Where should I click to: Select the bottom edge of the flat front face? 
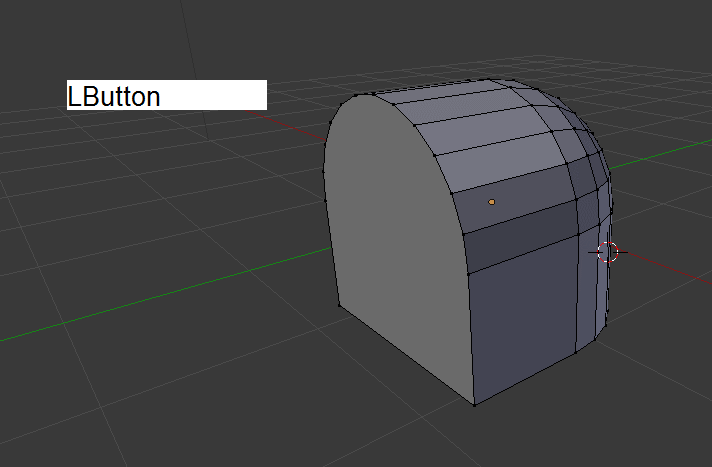[x=405, y=355]
